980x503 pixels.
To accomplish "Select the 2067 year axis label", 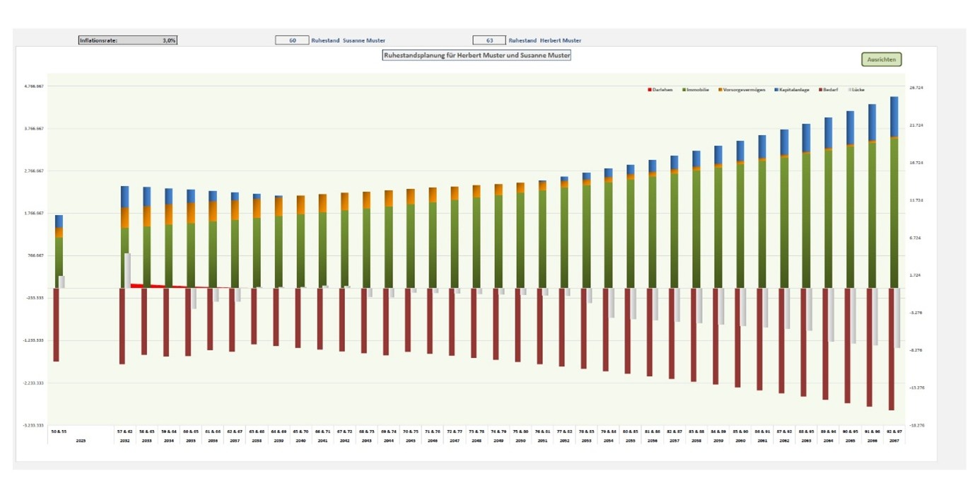I will [x=894, y=441].
